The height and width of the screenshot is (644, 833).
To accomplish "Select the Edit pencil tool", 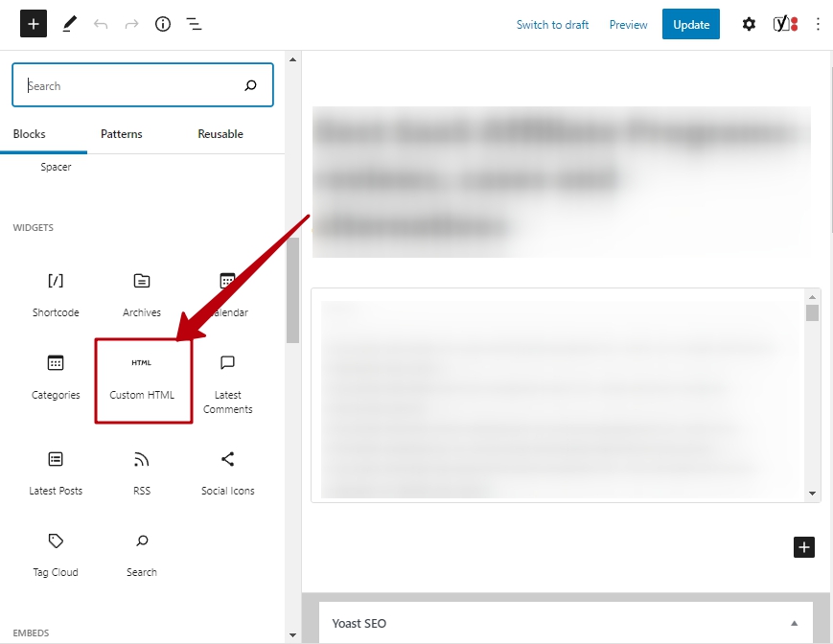I will 69,24.
